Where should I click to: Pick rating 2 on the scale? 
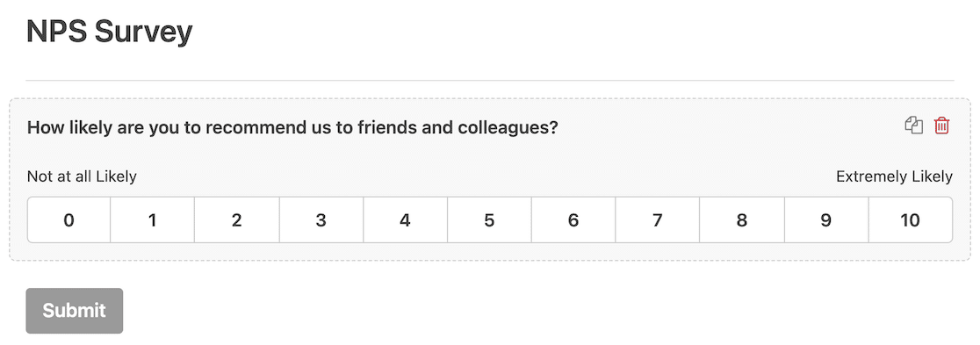coord(237,220)
